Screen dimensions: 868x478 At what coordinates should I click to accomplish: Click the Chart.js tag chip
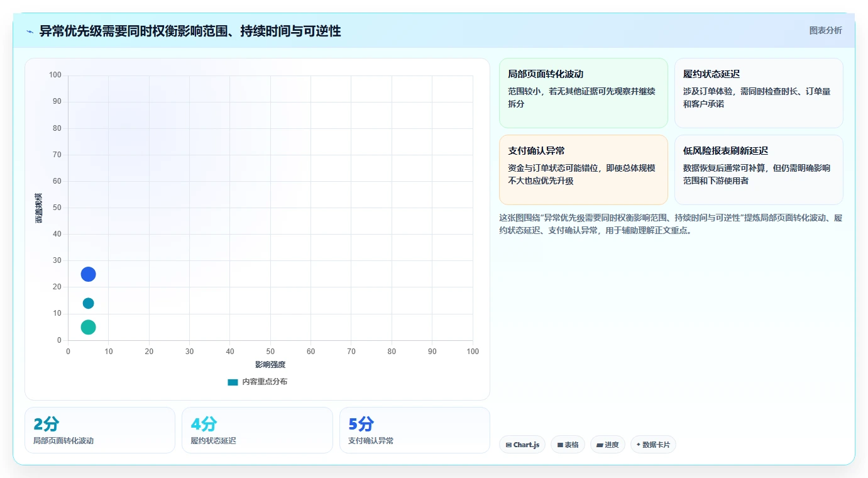click(x=522, y=445)
